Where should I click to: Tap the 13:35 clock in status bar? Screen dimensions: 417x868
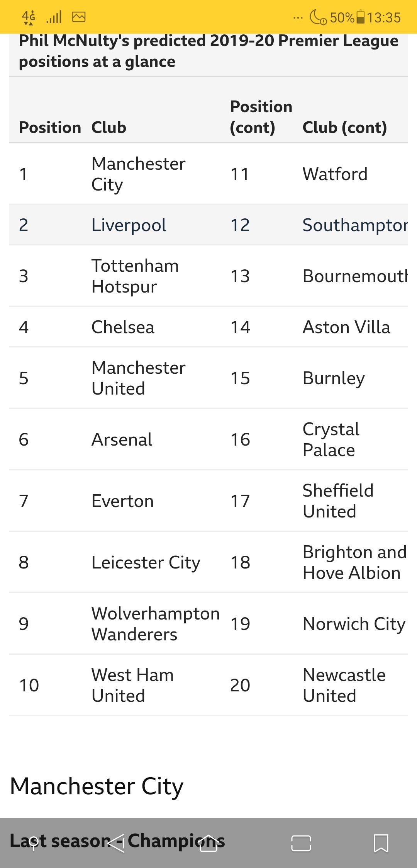tap(384, 17)
